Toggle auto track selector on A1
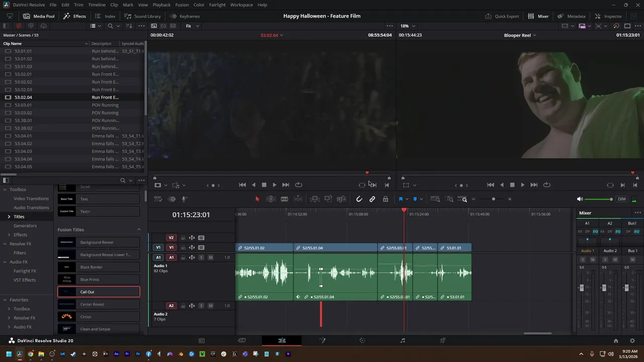This screenshot has width=644, height=362. pos(192,257)
